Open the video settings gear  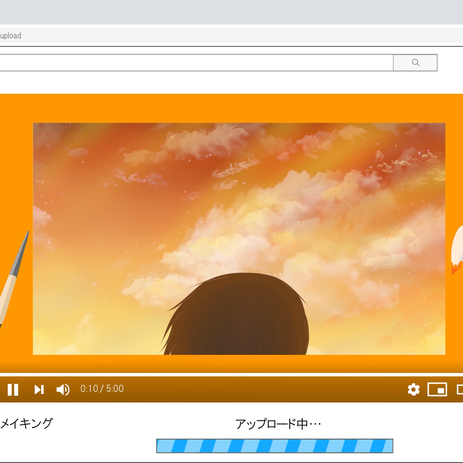(413, 389)
